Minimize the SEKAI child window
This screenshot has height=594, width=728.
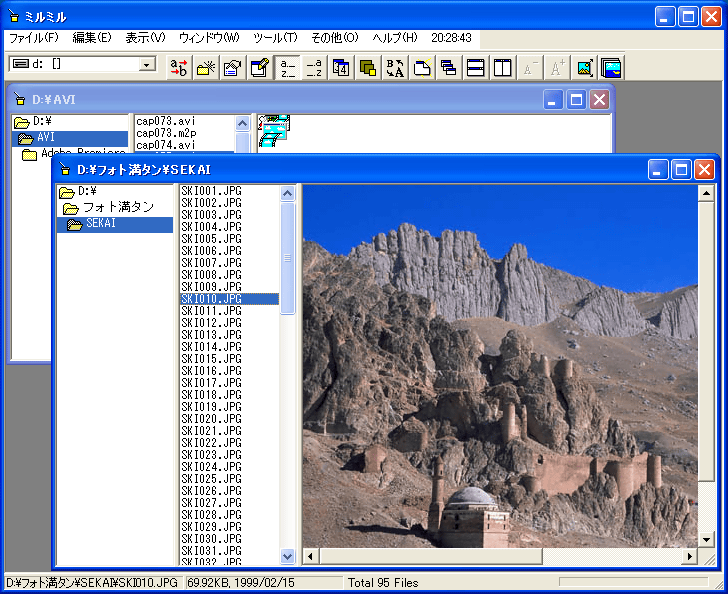click(657, 170)
